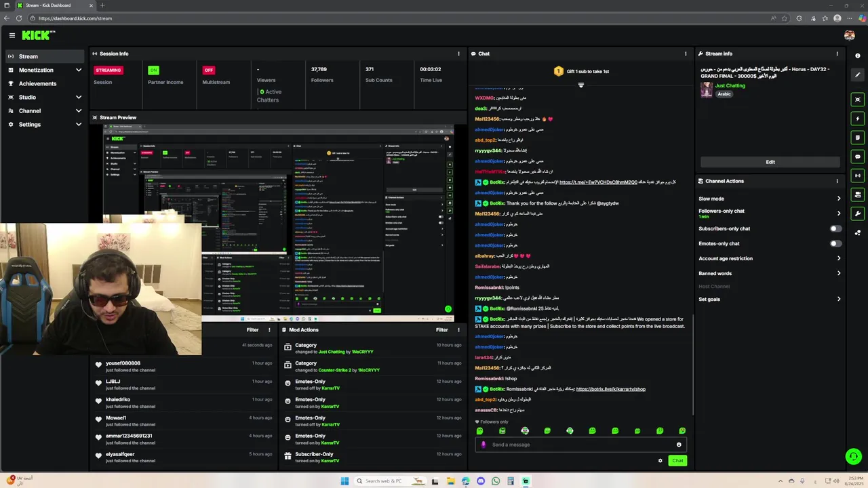Open the Achievements sidebar item
This screenshot has width=868, height=488.
pos(45,83)
